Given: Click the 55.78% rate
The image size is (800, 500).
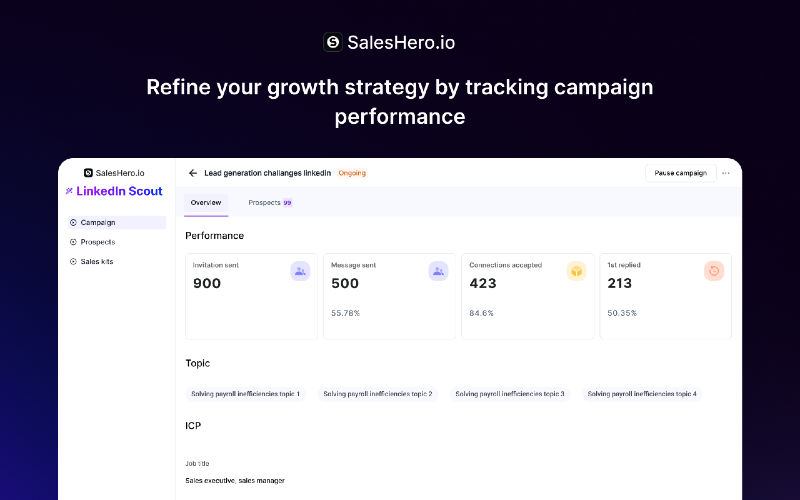Looking at the screenshot, I should click(x=345, y=313).
